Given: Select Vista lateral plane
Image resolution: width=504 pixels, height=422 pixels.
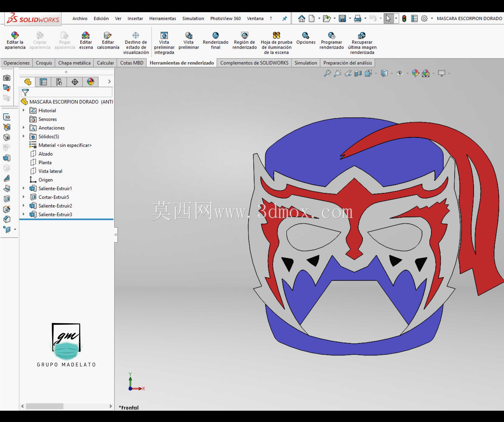Looking at the screenshot, I should click(50, 171).
